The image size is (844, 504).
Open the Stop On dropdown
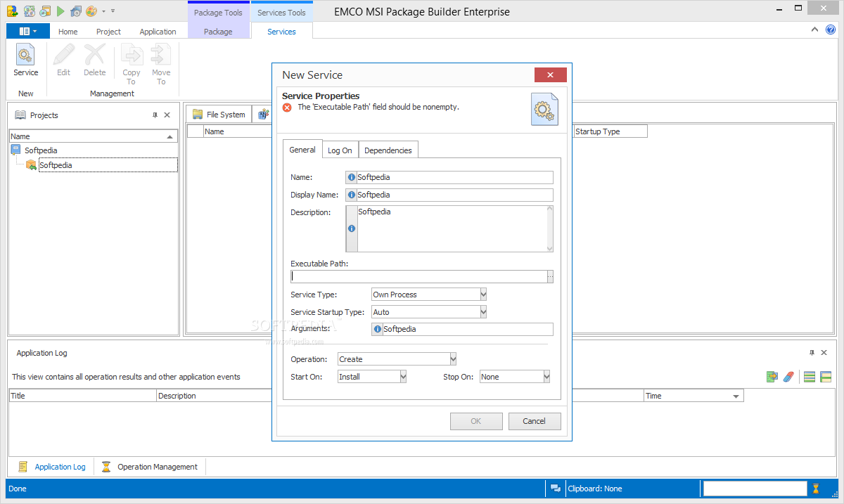(546, 377)
